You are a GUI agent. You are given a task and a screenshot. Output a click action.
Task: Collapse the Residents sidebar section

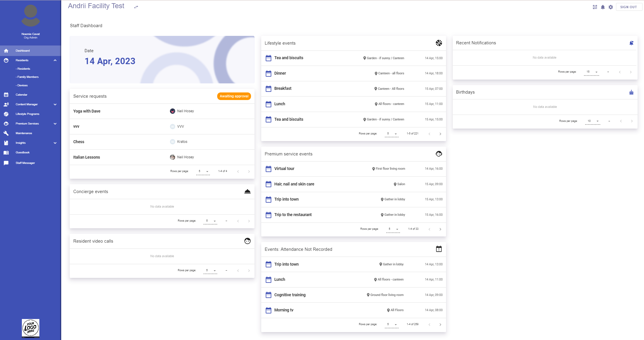click(x=55, y=60)
